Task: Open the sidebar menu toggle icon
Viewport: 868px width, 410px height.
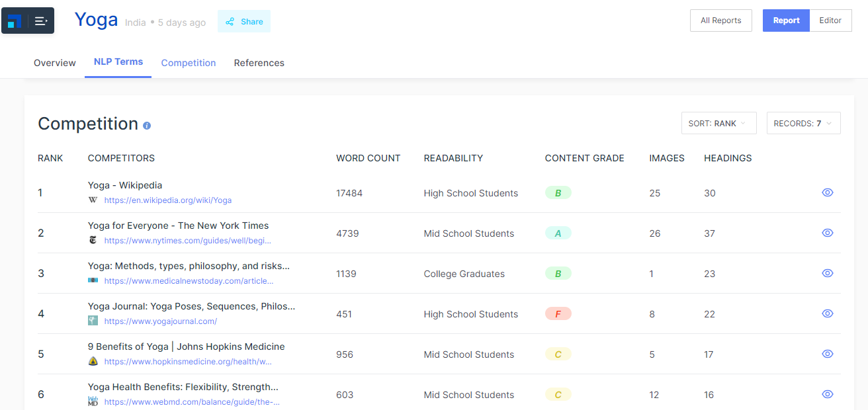Action: (41, 21)
